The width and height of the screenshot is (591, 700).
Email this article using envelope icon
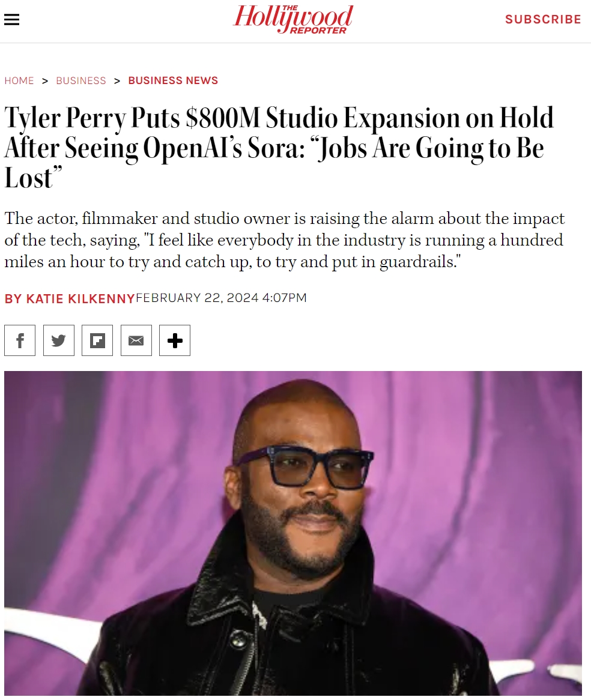[x=136, y=340]
